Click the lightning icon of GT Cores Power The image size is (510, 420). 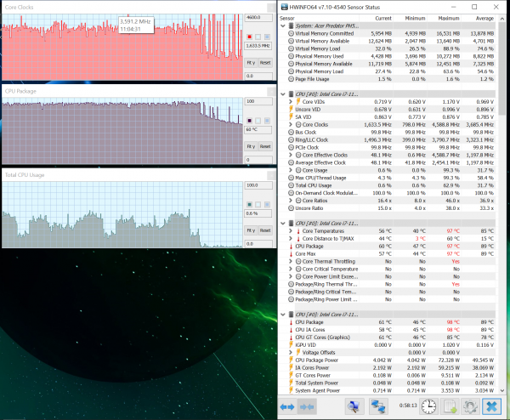[291, 375]
